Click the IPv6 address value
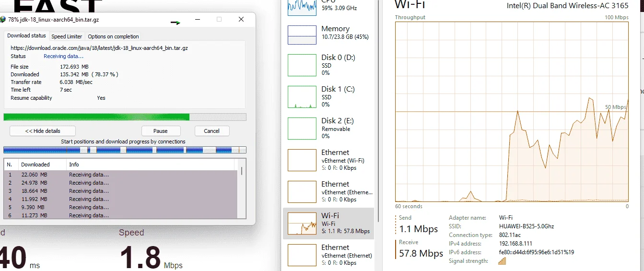This screenshot has width=644, height=271. click(536, 252)
